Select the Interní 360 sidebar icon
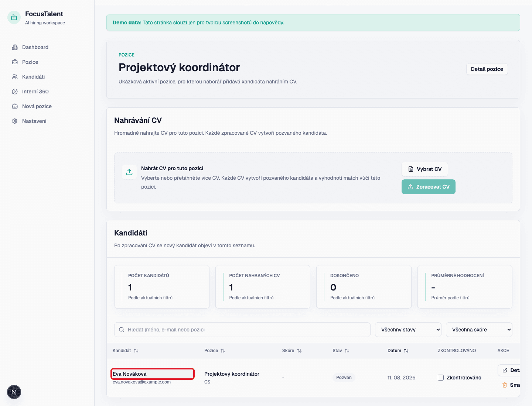532x406 pixels. coord(15,92)
